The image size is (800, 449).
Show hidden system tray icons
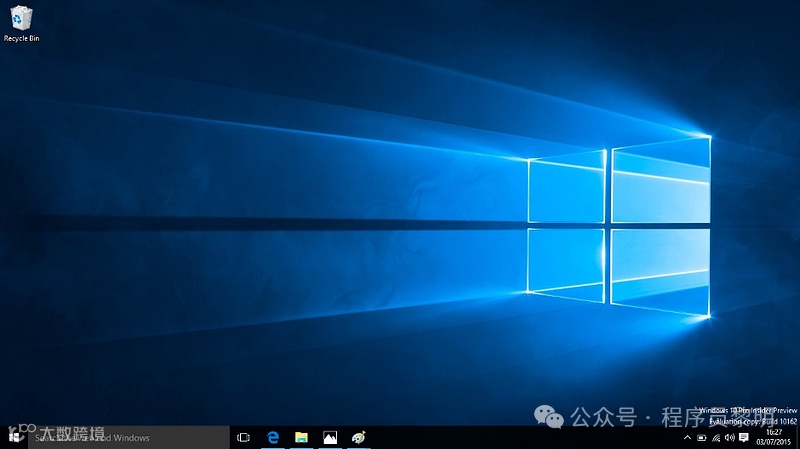pyautogui.click(x=687, y=438)
